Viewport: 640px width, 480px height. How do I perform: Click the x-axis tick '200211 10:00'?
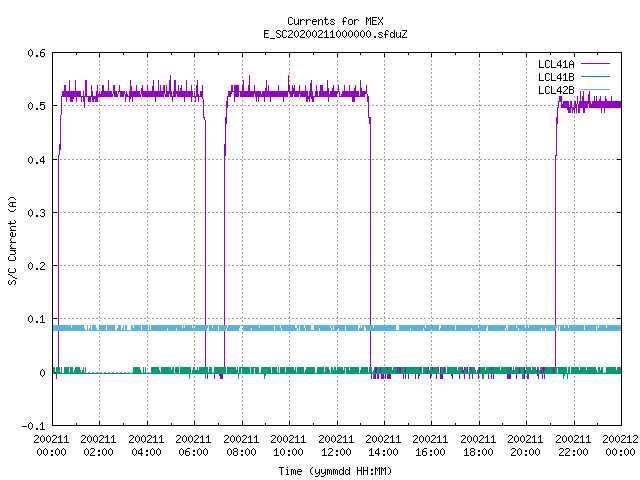(288, 446)
